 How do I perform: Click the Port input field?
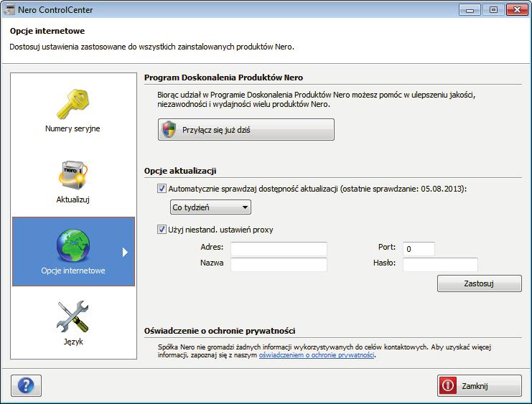point(419,248)
